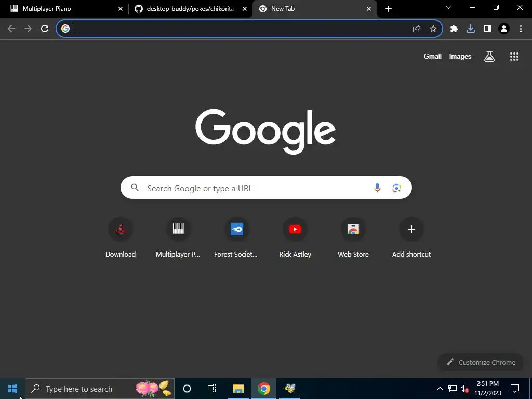The height and width of the screenshot is (399, 532).
Task: Open the Extensions puzzle icon
Action: (454, 29)
